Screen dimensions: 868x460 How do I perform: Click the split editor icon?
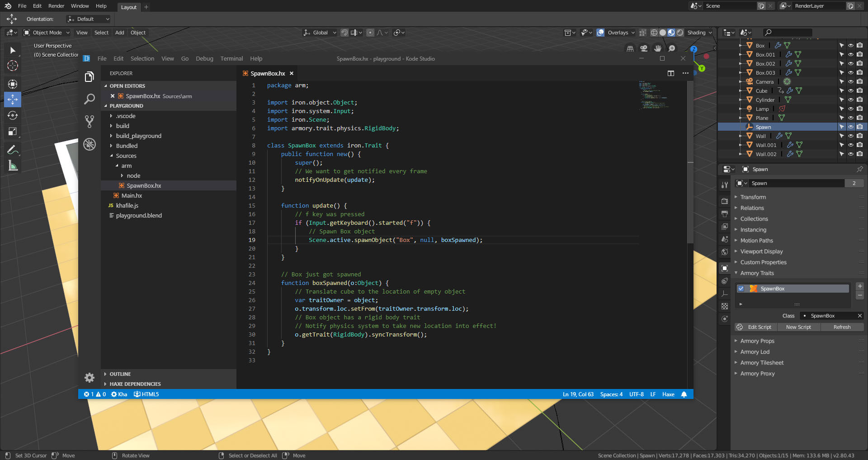[x=671, y=73]
